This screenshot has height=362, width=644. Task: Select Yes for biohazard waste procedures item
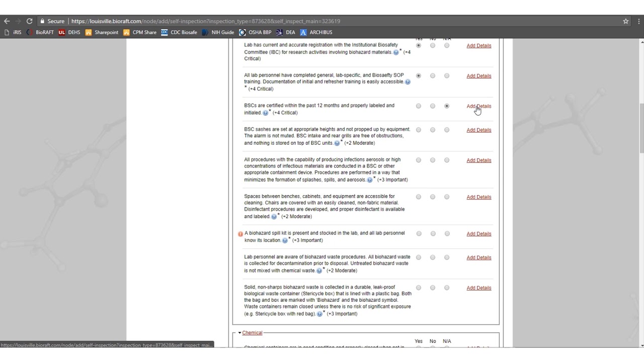(x=419, y=257)
